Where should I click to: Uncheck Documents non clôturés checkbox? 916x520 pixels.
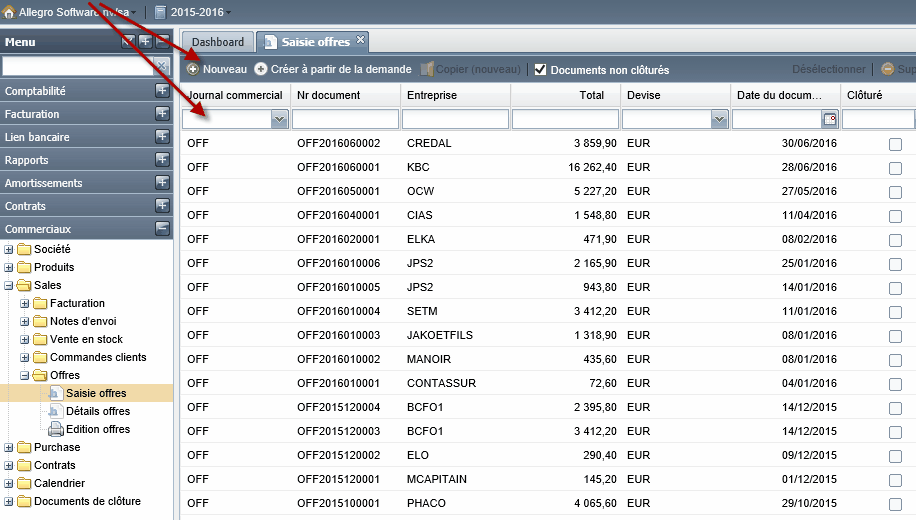click(x=540, y=70)
